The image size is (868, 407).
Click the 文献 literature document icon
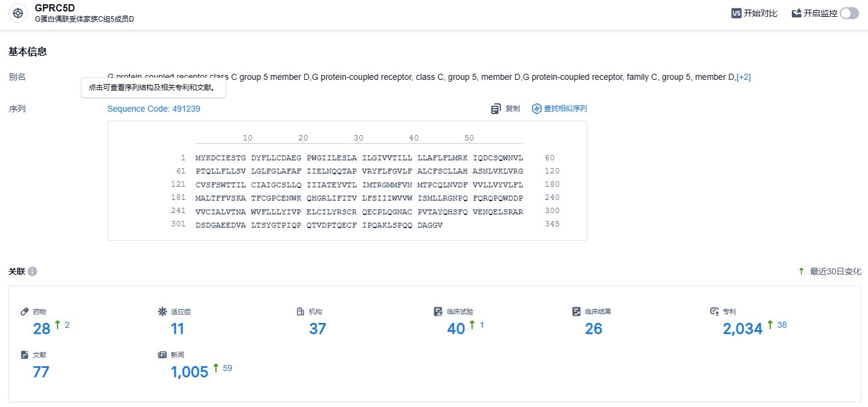click(25, 355)
